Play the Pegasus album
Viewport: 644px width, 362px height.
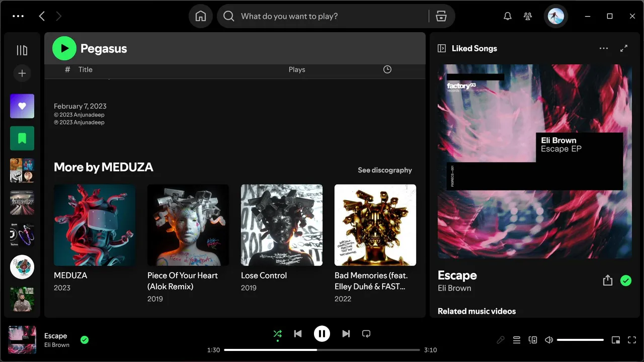(x=64, y=48)
